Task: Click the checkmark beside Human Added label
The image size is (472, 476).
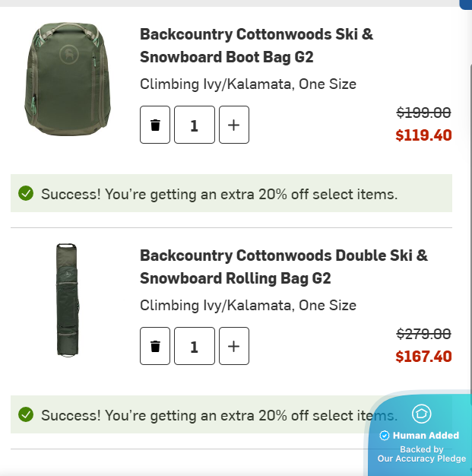Action: (x=385, y=436)
